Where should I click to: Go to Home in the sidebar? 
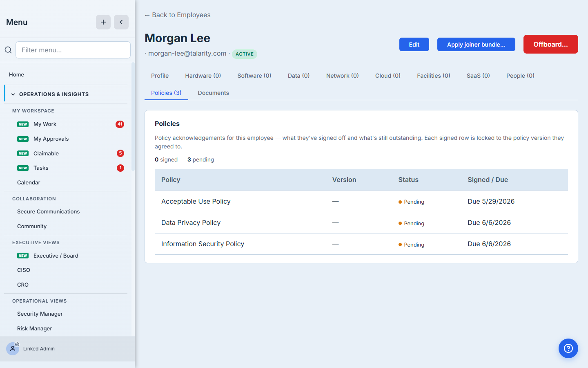pyautogui.click(x=16, y=74)
